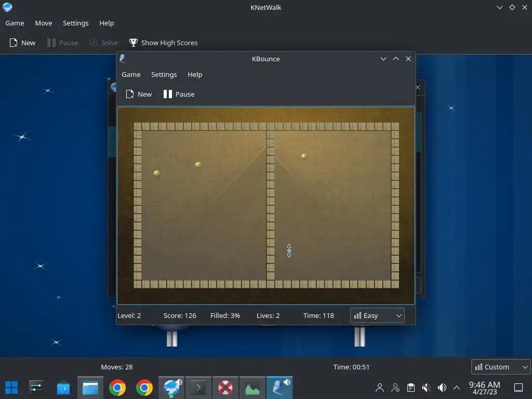Open volume speaker icon in system tray
The width and height of the screenshot is (532, 399).
coord(442,388)
